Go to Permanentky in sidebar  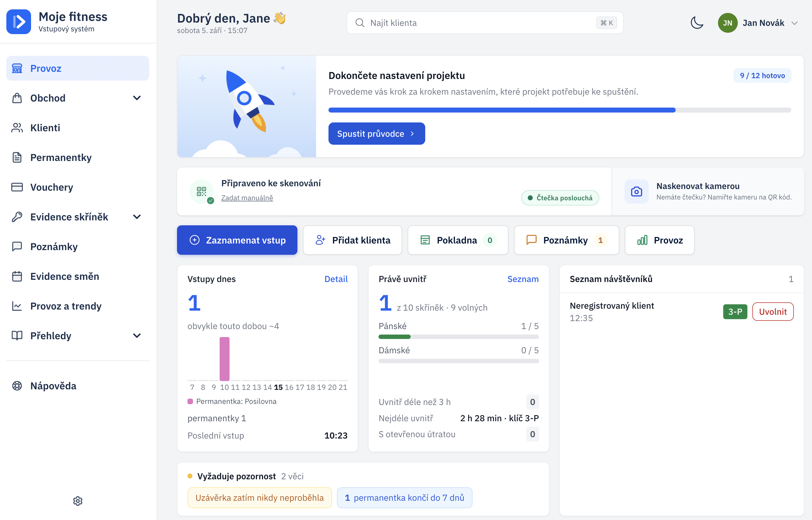tap(78, 157)
